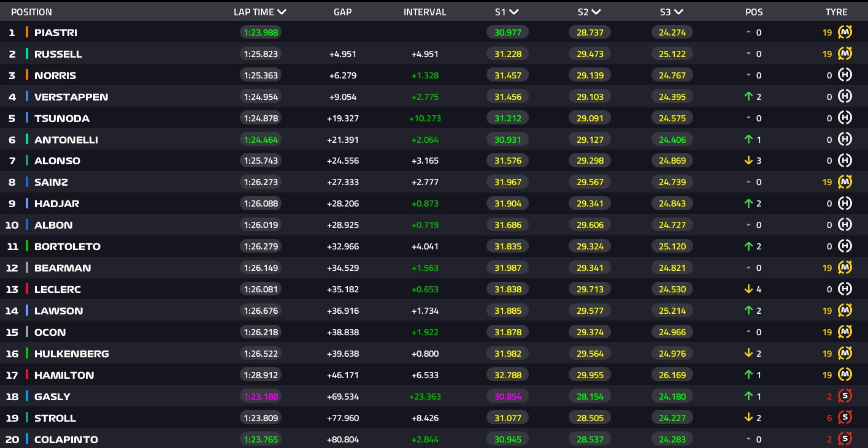
Task: Open the S3 sector column dropdown
Action: [x=678, y=12]
